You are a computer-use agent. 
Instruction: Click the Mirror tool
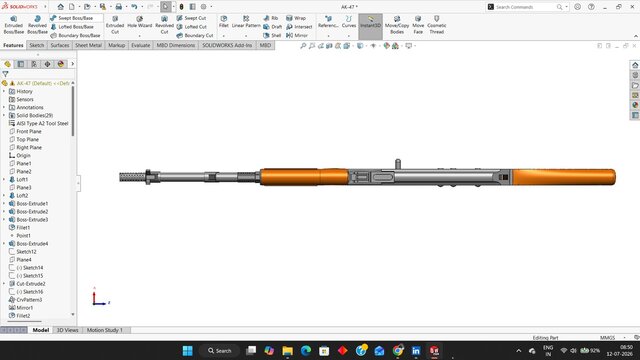point(297,36)
